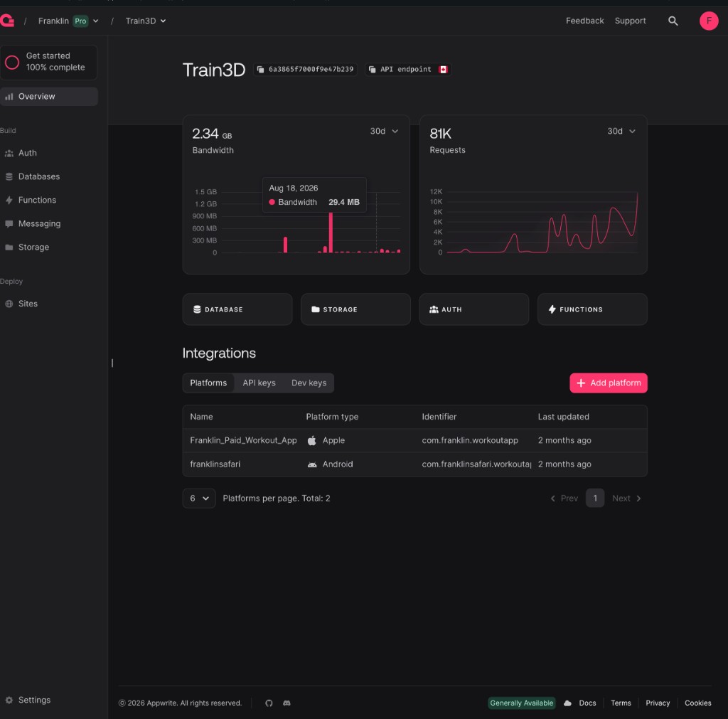The width and height of the screenshot is (728, 719).
Task: Click the com.franklin.workoutapp identifier
Action: tap(470, 440)
